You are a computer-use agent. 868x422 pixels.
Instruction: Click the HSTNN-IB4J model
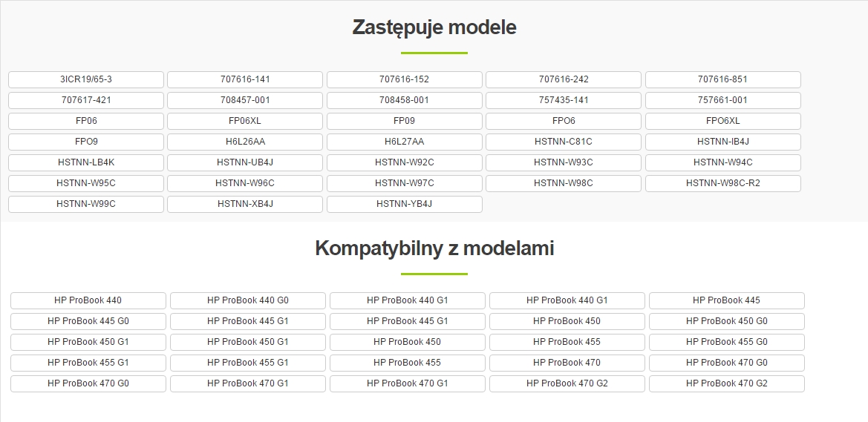pos(722,142)
